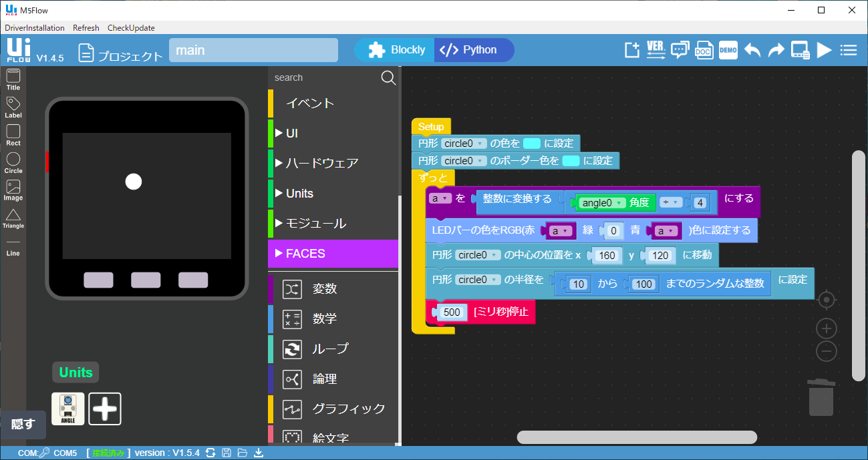Open the DEMO examples icon
The width and height of the screenshot is (868, 460).
point(728,50)
